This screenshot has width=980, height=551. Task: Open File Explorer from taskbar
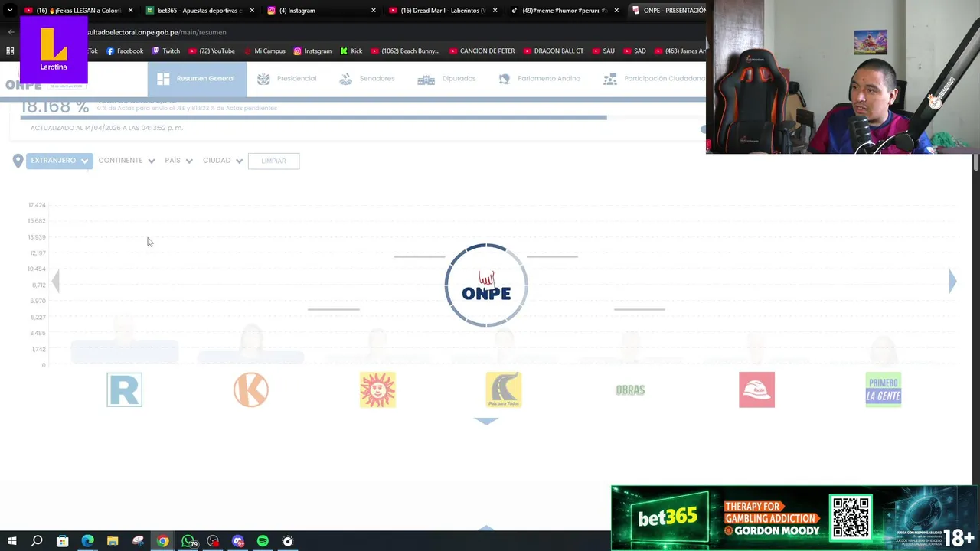pyautogui.click(x=113, y=541)
